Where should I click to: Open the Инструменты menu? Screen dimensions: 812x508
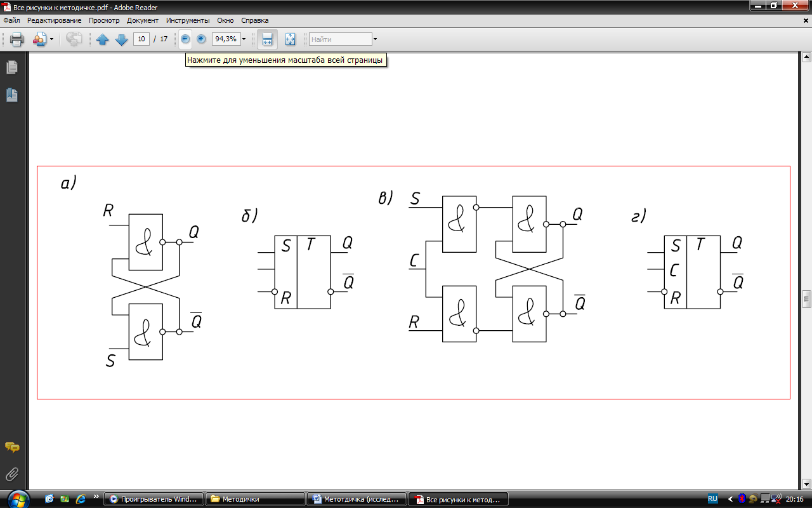[188, 20]
